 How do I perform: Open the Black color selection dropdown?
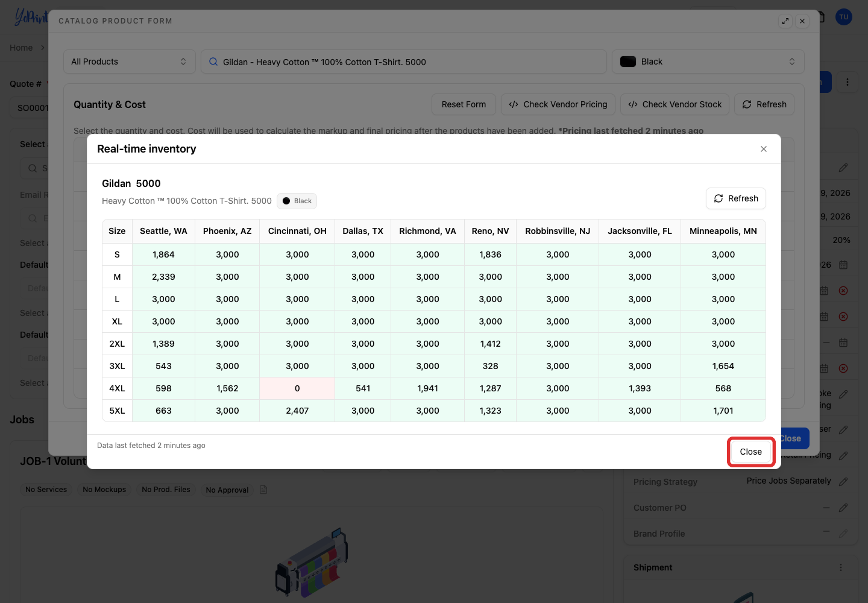click(x=708, y=62)
